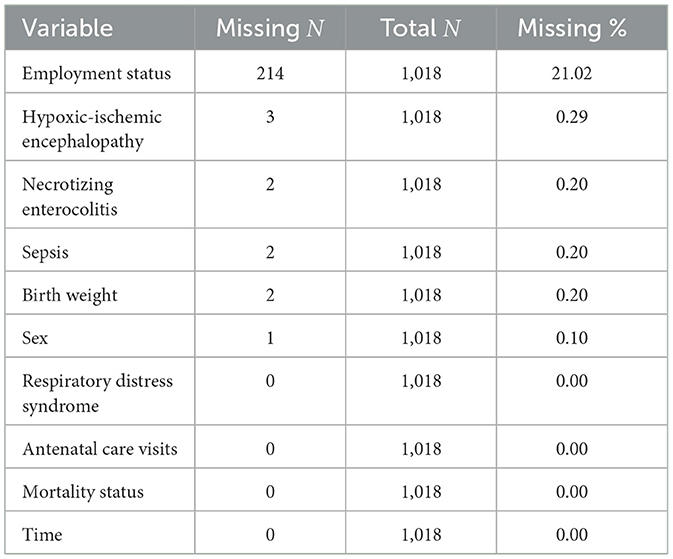This screenshot has width=673, height=559.
Task: Click the Employment status row label
Action: [97, 73]
